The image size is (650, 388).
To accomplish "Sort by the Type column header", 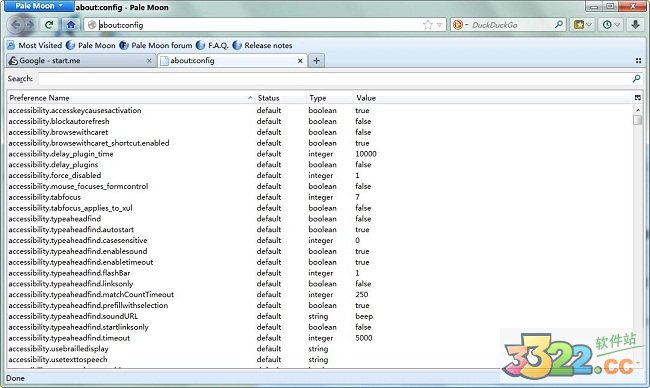I will point(330,98).
